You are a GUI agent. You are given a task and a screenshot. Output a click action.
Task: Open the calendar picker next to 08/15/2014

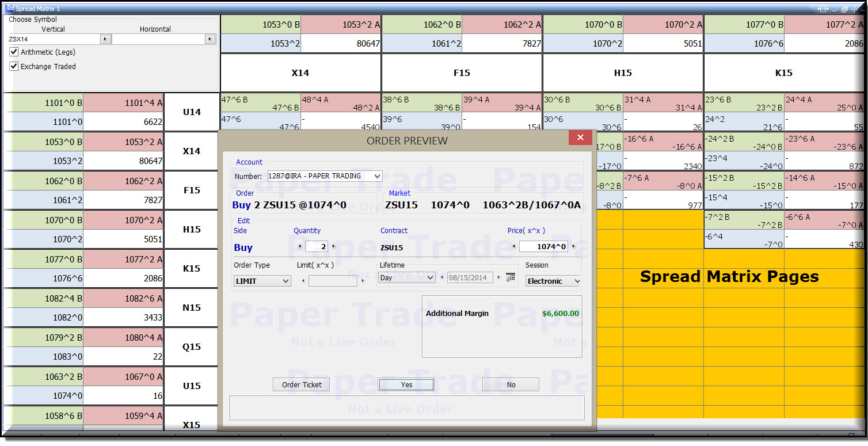[x=511, y=277]
